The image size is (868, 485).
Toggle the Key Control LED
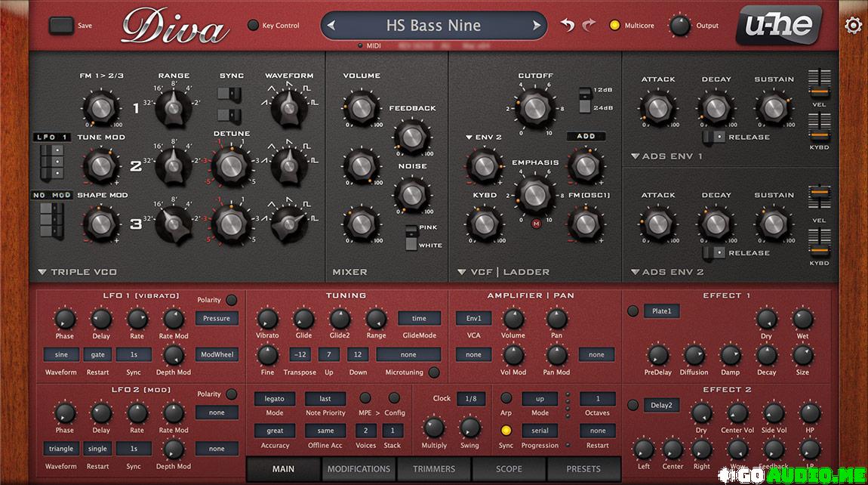(x=253, y=25)
